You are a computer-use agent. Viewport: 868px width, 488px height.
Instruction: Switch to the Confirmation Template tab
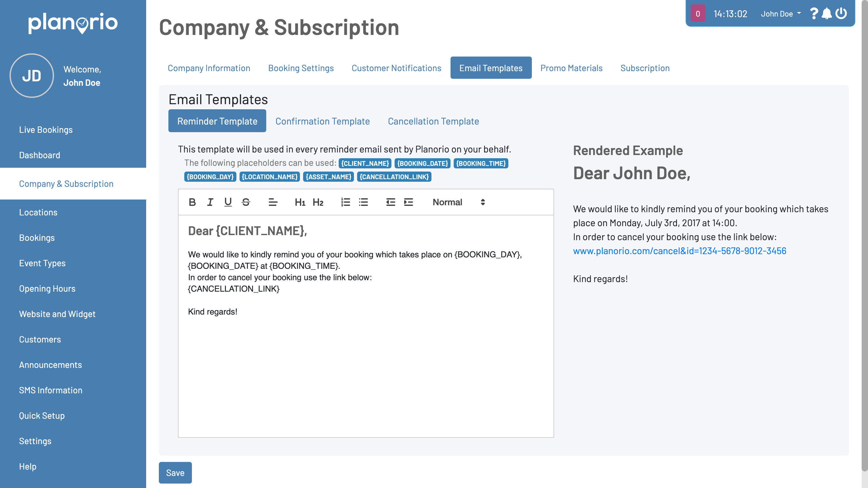[322, 121]
